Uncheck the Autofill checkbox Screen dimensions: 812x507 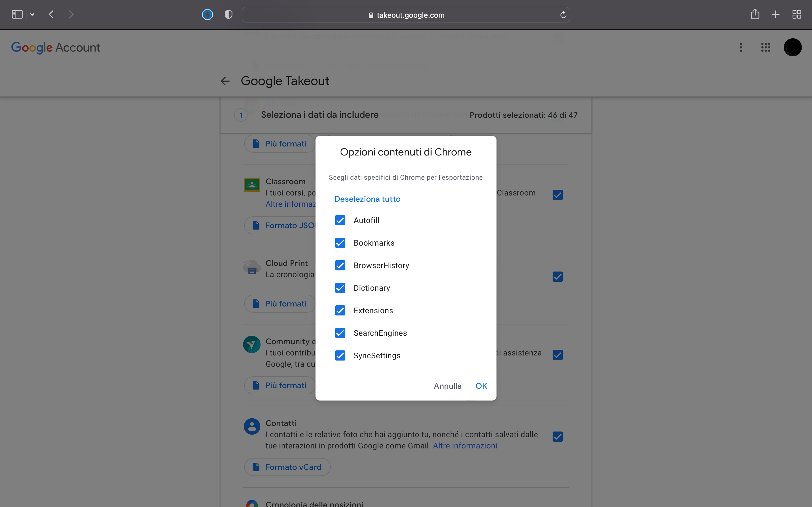coord(340,220)
